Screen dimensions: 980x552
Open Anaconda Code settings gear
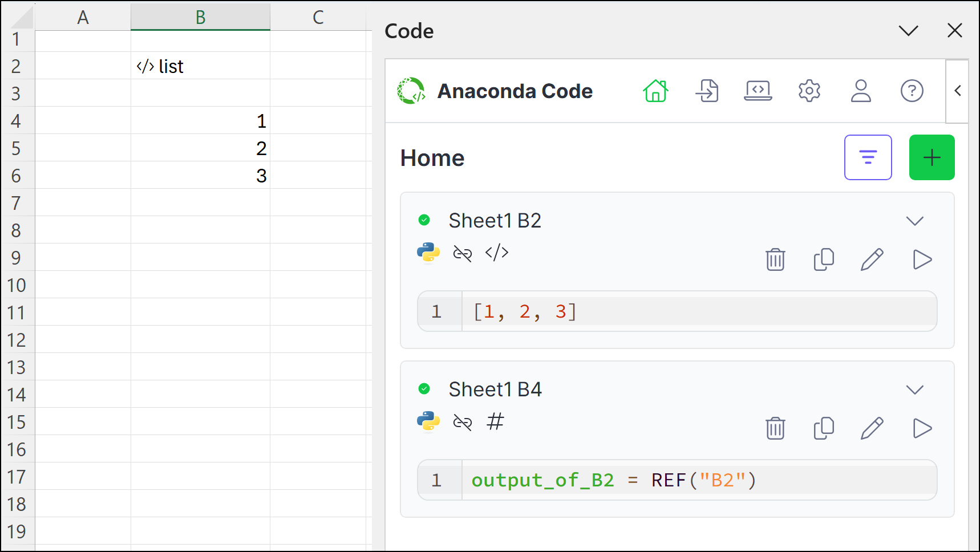[809, 91]
